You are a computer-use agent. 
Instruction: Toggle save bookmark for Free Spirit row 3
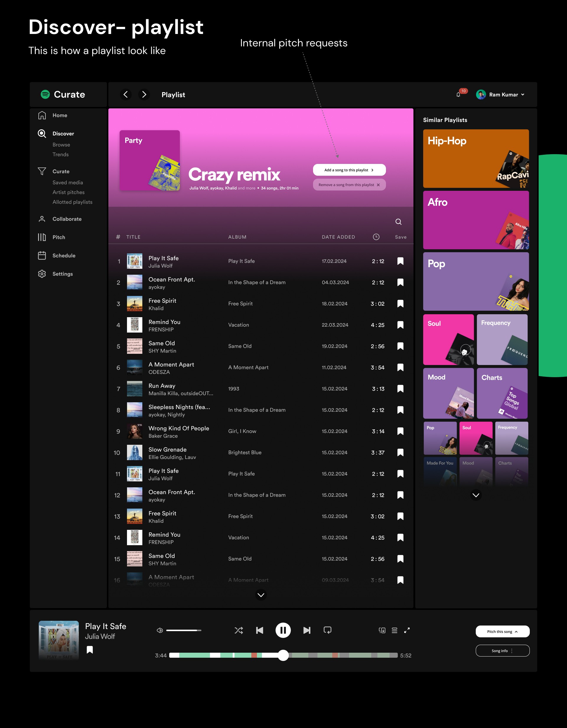tap(400, 304)
